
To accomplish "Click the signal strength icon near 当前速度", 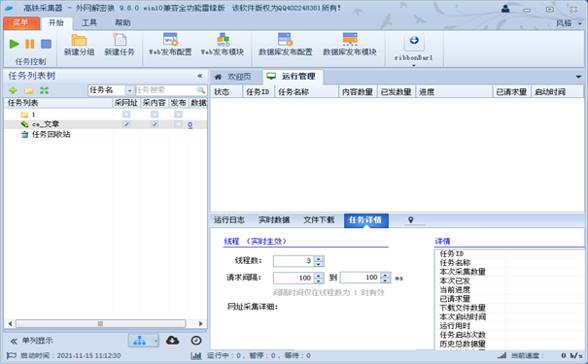I will click(x=502, y=355).
